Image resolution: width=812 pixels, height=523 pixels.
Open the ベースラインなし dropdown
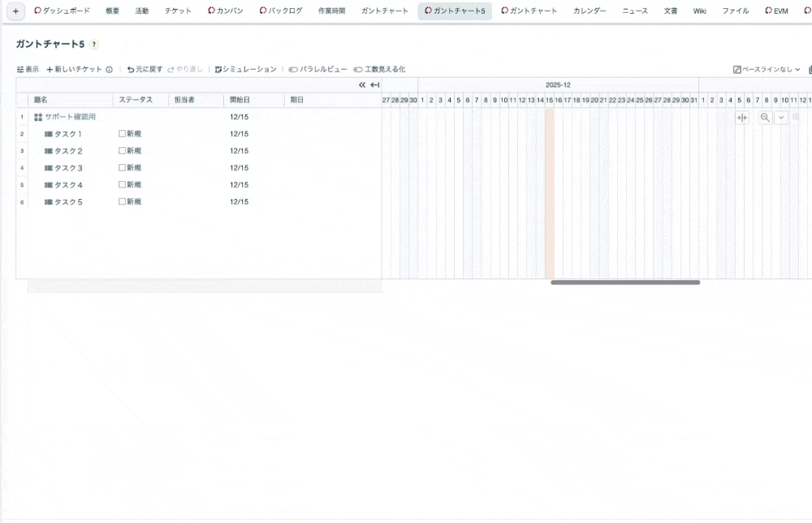pos(767,70)
